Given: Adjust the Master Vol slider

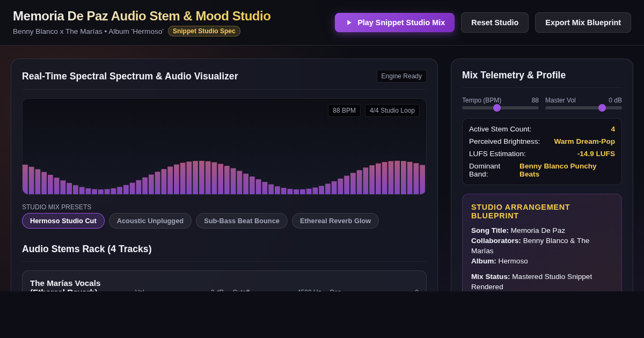Looking at the screenshot, I should pyautogui.click(x=583, y=108).
